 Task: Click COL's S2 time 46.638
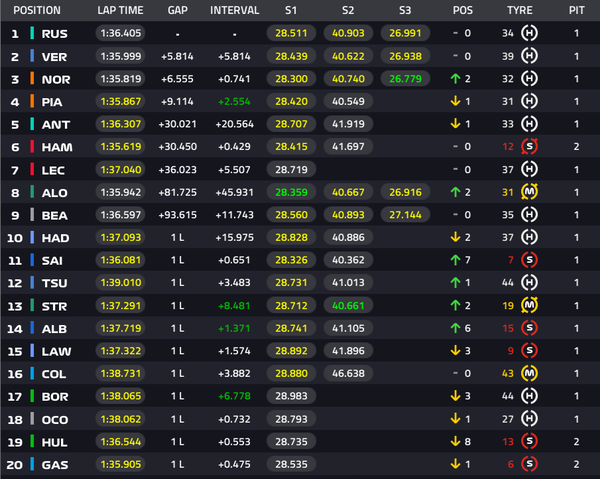pyautogui.click(x=348, y=373)
